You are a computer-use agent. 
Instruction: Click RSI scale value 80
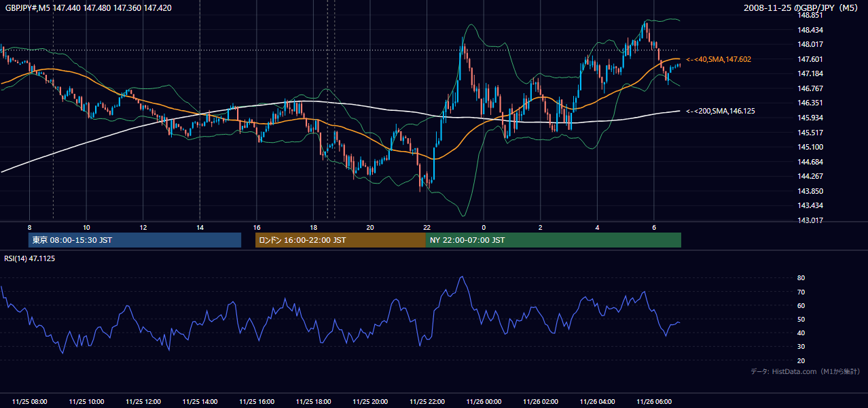(x=801, y=278)
